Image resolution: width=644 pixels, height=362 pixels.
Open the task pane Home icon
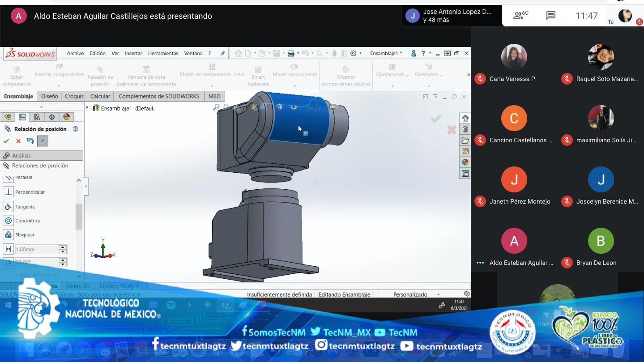[x=465, y=119]
